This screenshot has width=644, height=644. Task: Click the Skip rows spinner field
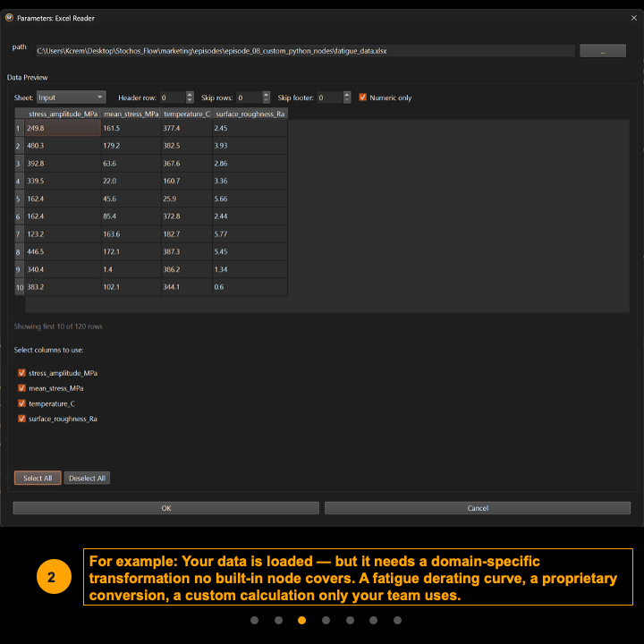point(248,97)
